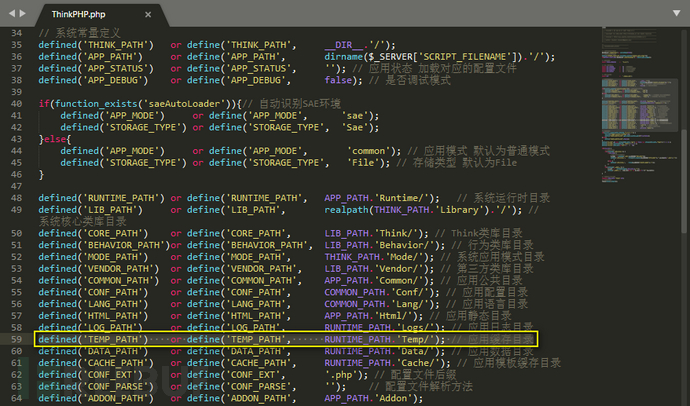Open the tab list dropdown arrow
The image size is (690, 406).
tap(677, 13)
